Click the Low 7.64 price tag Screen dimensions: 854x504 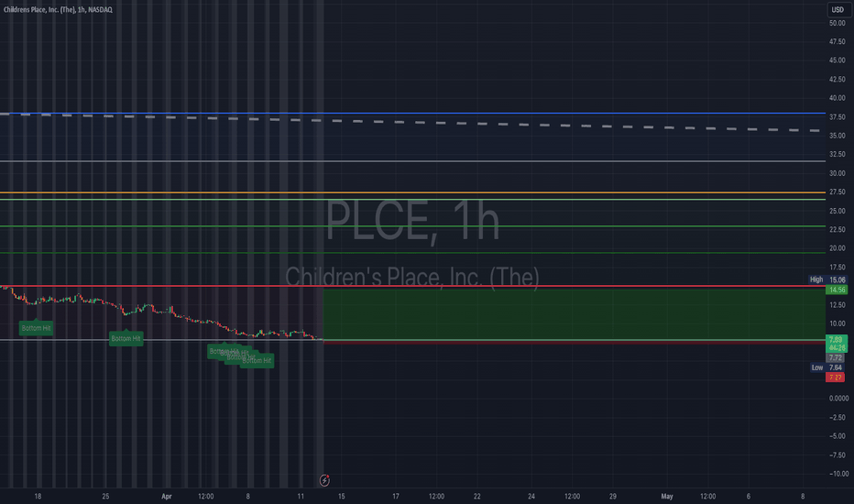click(827, 367)
